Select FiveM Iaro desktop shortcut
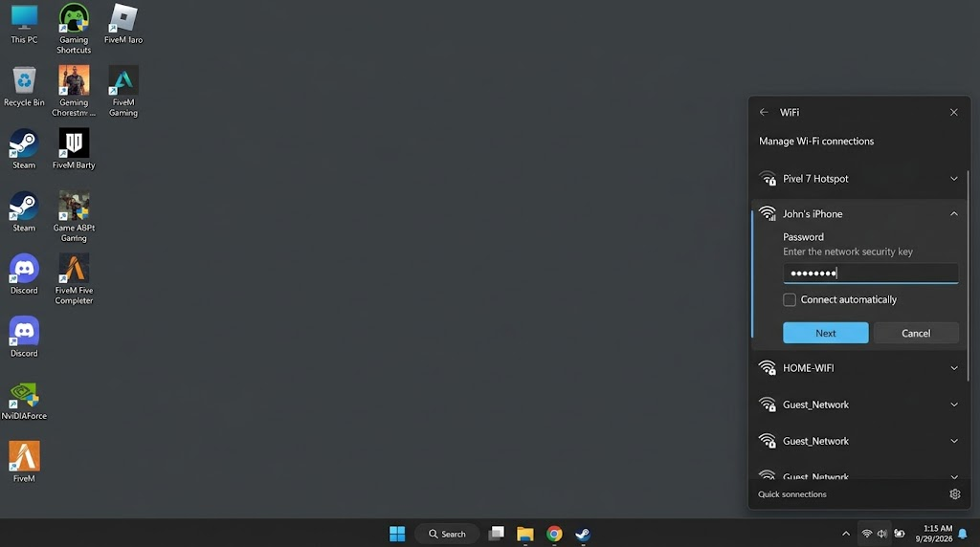Image resolution: width=980 pixels, height=547 pixels. [123, 24]
